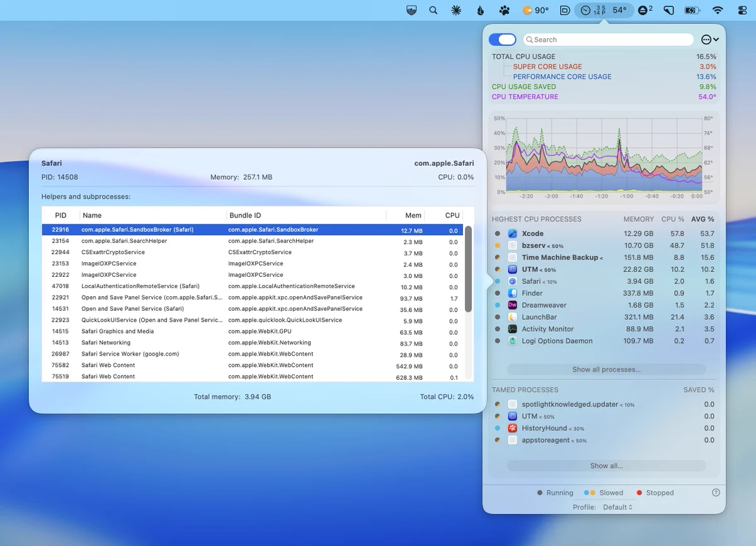This screenshot has height=546, width=756.
Task: Sort processes by the CPU % column
Action: click(x=673, y=219)
